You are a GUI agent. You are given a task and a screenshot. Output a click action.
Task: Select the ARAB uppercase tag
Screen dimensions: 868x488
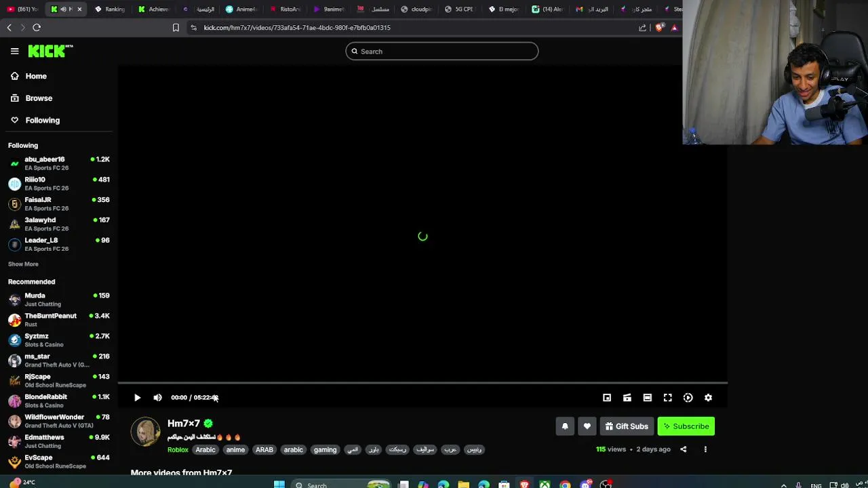[264, 449]
